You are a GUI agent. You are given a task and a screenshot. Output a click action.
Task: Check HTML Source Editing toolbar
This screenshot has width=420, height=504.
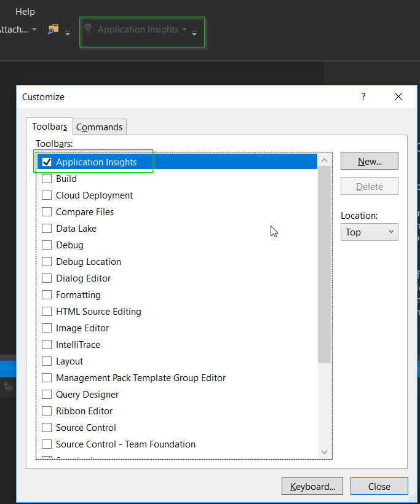(x=47, y=312)
